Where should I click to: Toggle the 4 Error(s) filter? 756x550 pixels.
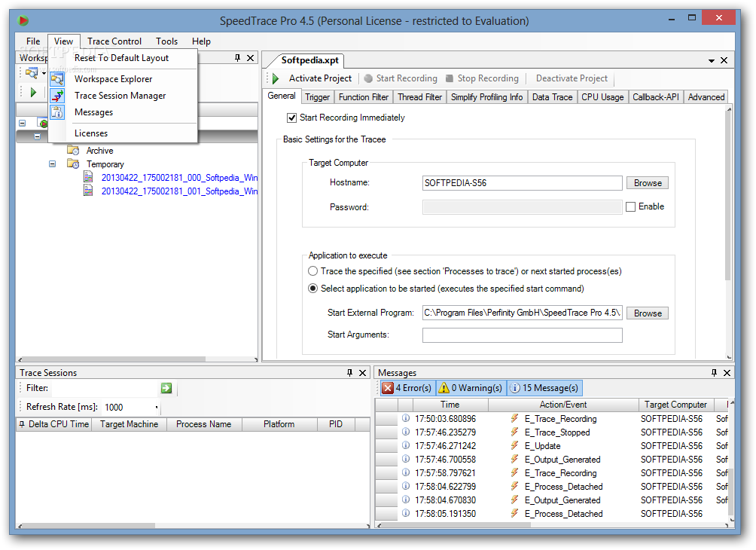pyautogui.click(x=407, y=388)
